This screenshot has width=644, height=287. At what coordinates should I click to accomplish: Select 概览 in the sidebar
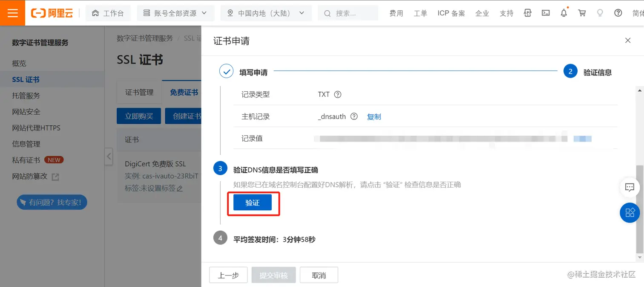(19, 63)
